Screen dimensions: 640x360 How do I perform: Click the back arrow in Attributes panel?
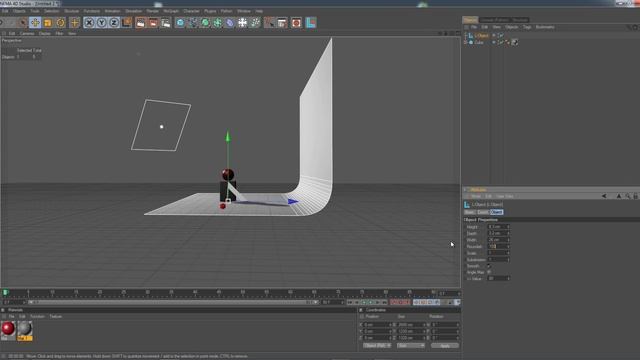(604, 196)
